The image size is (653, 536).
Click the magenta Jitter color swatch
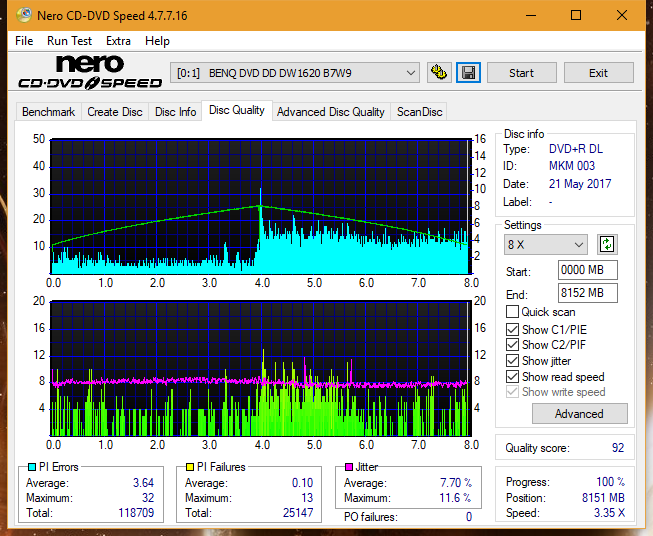pos(349,467)
